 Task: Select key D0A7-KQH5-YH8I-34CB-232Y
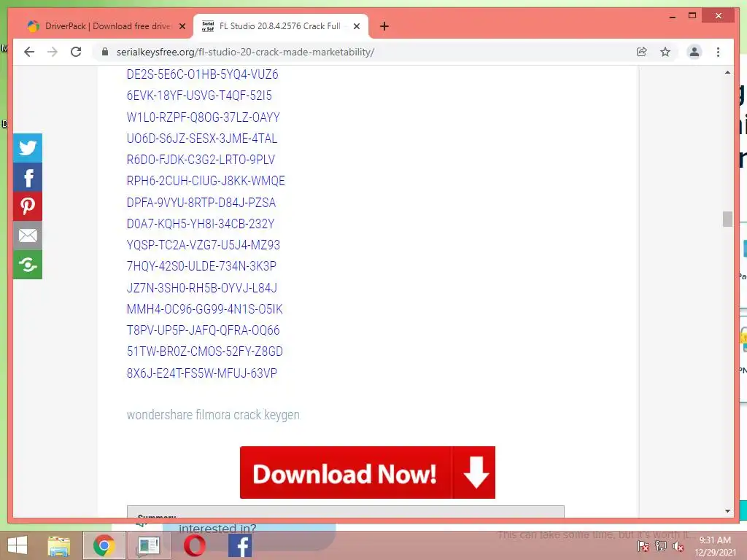(201, 224)
